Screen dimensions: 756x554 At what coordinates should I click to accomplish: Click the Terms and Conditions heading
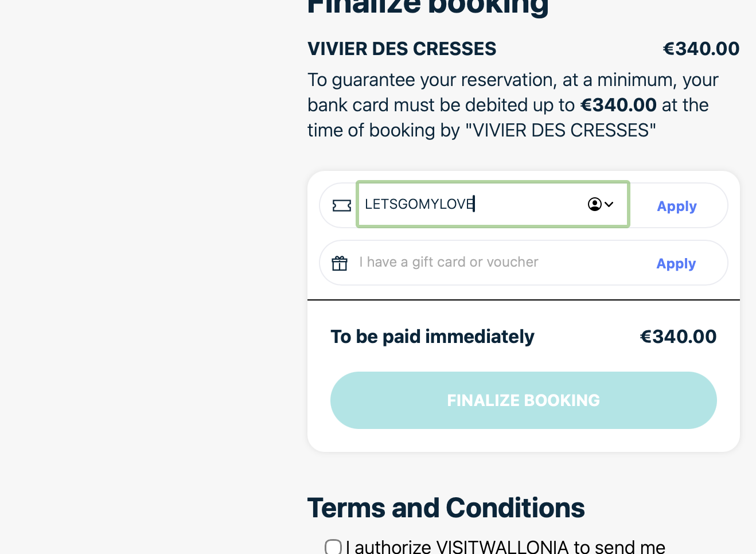tap(446, 508)
